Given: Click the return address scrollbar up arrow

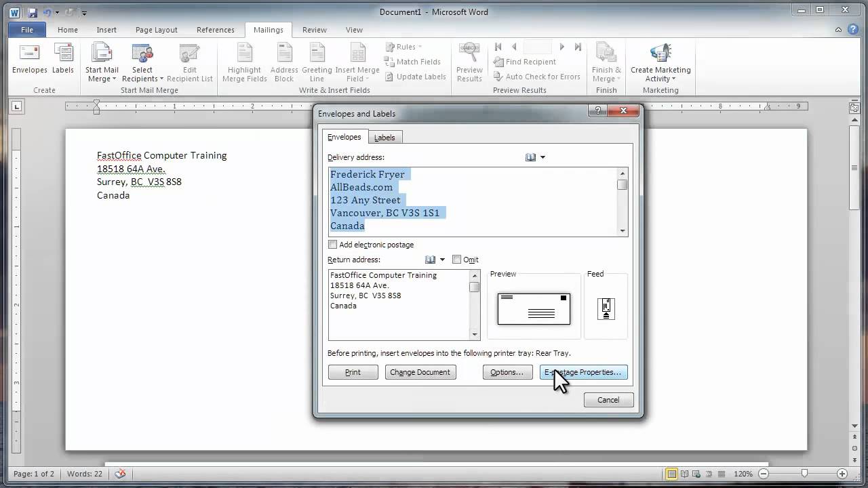Looking at the screenshot, I should coord(475,275).
